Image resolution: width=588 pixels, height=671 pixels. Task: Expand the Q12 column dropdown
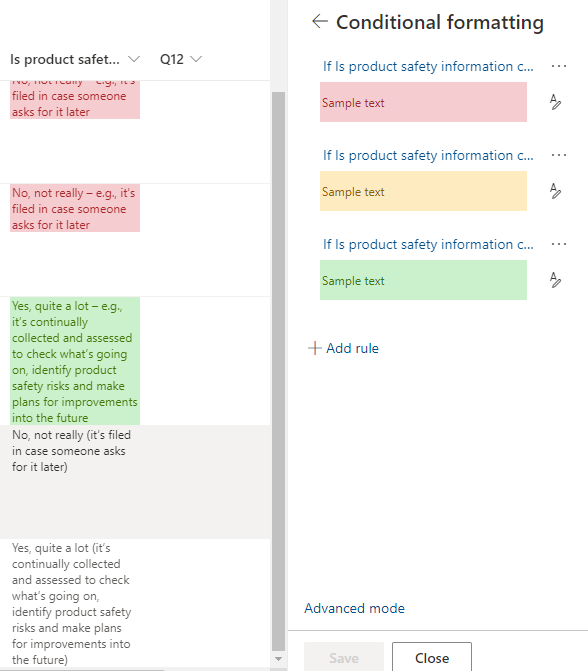pyautogui.click(x=196, y=59)
